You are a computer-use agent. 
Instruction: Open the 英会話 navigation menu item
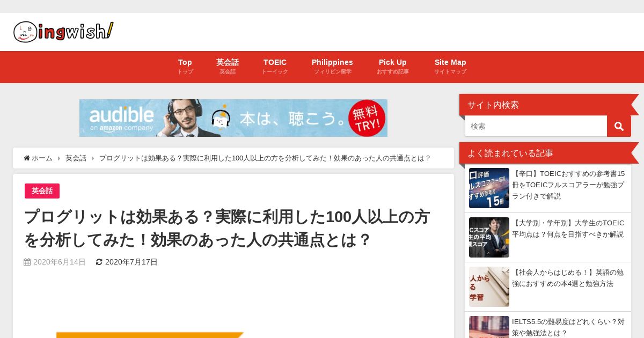pyautogui.click(x=228, y=67)
